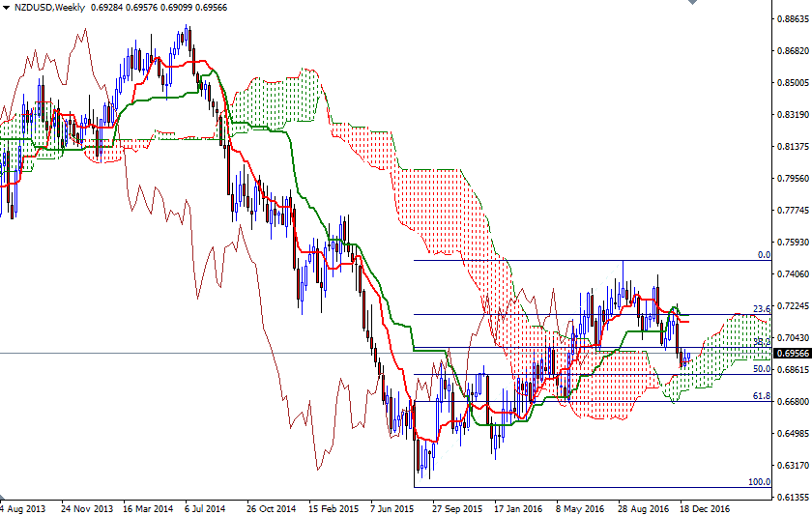Viewport: 812px width, 516px height.
Task: Click the 15 Feb 2015 date label
Action: tap(333, 509)
